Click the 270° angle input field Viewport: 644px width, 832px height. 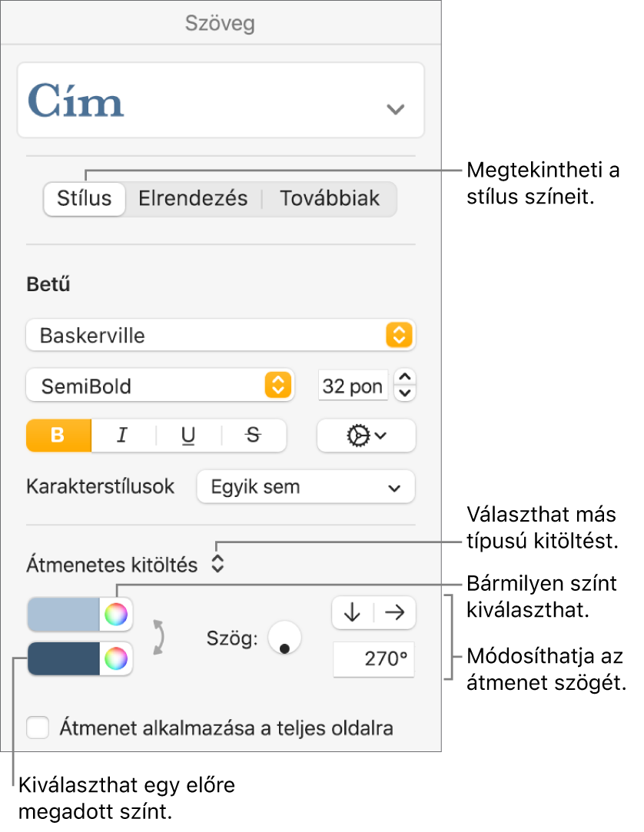(x=373, y=659)
